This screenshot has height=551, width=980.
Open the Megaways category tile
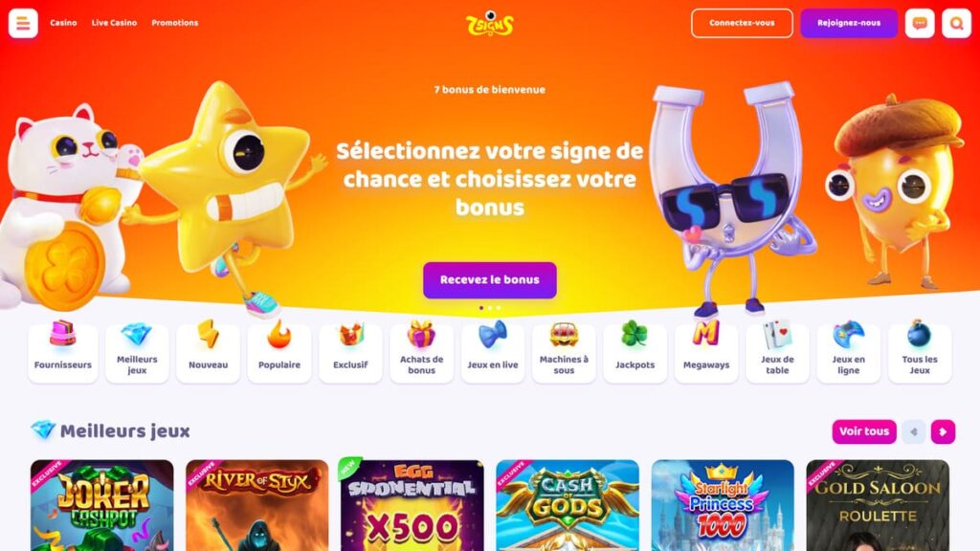(x=706, y=352)
